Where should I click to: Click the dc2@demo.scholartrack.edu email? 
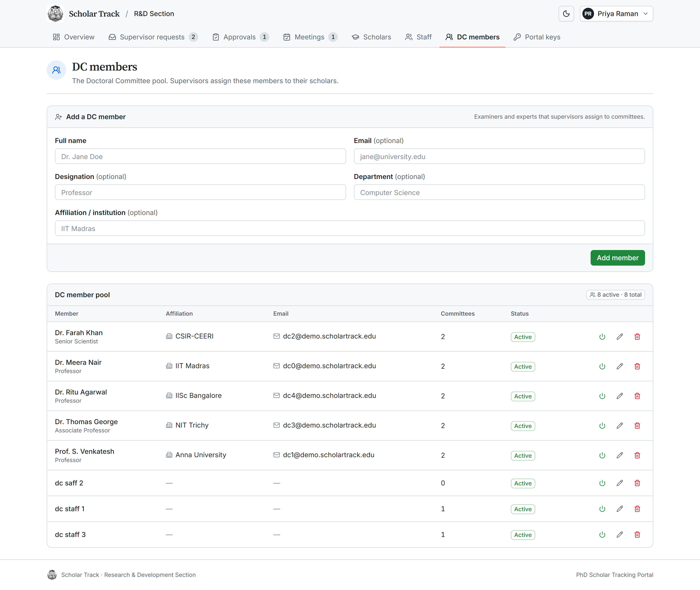click(x=329, y=336)
